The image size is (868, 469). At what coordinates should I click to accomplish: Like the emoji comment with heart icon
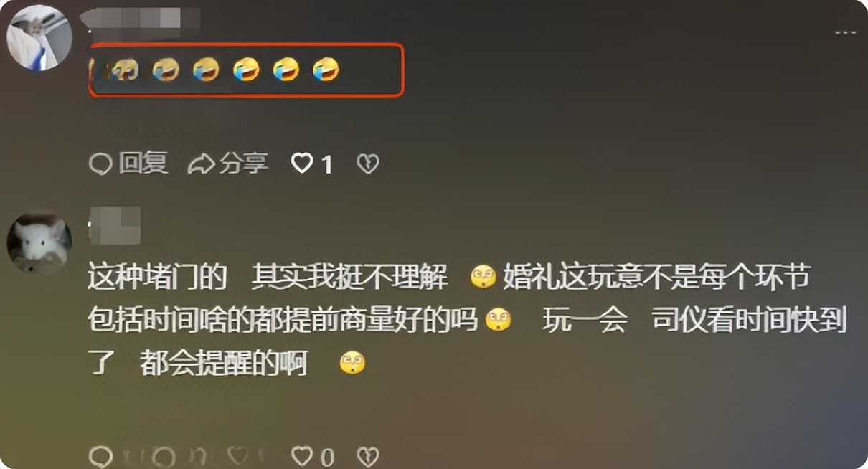302,164
